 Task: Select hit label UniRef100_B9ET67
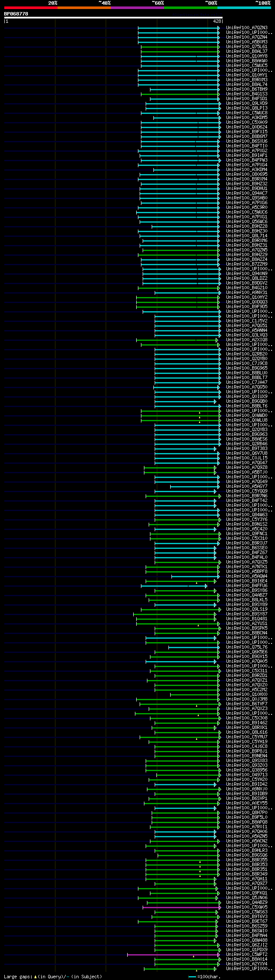pyautogui.click(x=247, y=922)
